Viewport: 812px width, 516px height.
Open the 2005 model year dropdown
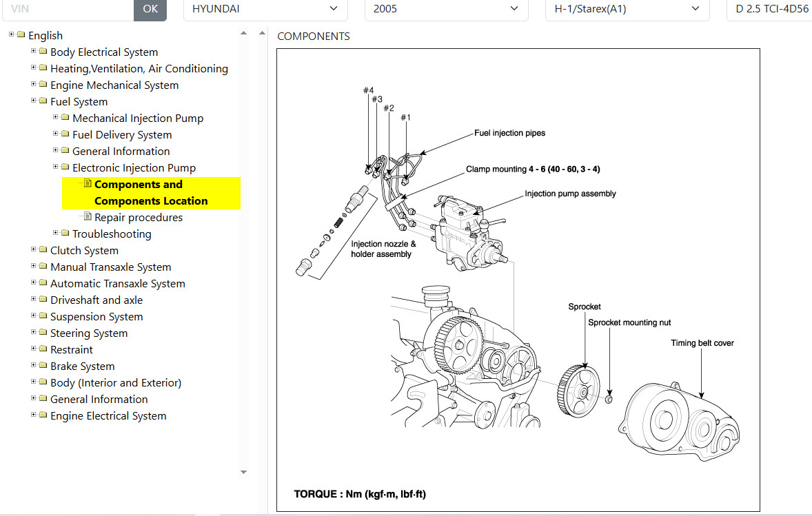[x=445, y=9]
